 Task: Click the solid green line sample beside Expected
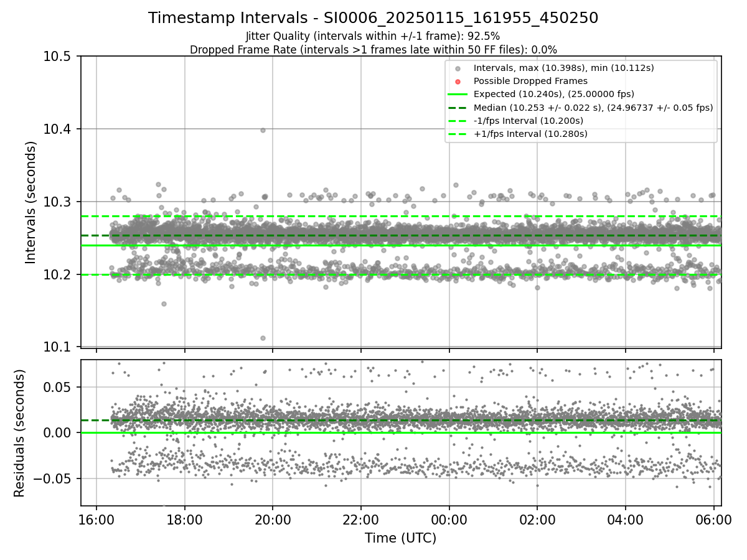pyautogui.click(x=458, y=95)
